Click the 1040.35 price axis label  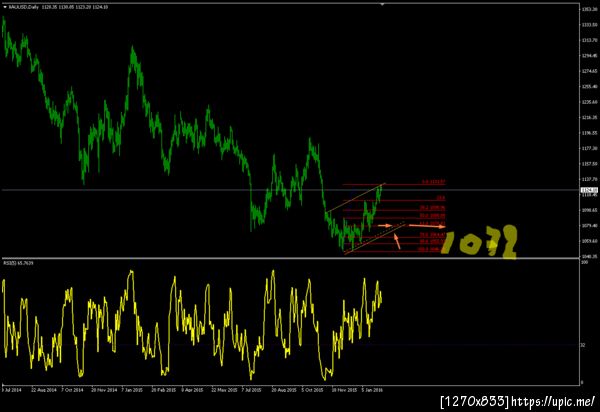(589, 256)
